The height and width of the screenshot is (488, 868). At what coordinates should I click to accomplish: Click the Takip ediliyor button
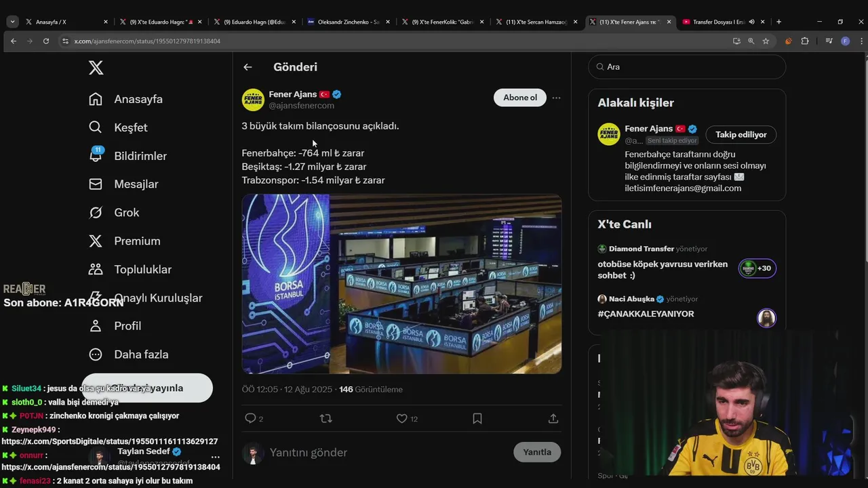pyautogui.click(x=741, y=135)
